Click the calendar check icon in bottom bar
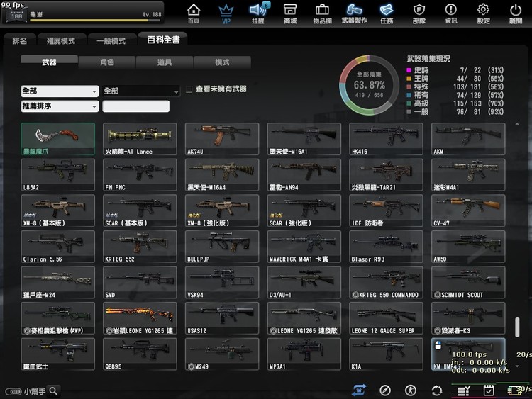This screenshot has height=399, width=532. (x=489, y=390)
